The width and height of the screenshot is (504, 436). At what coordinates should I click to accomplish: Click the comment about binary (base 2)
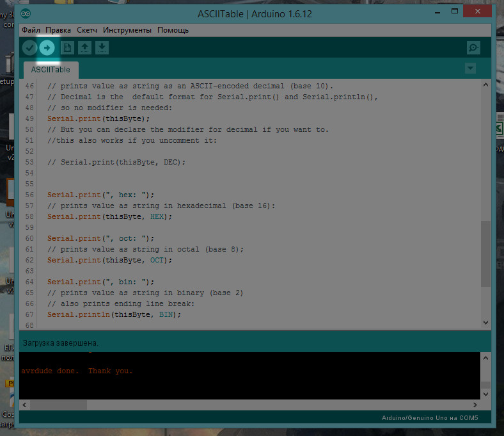(145, 293)
